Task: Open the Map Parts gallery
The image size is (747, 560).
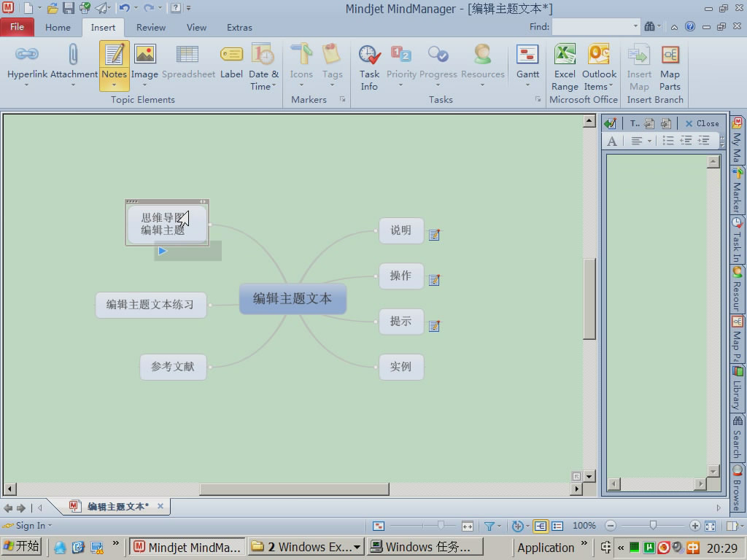Action: (670, 67)
